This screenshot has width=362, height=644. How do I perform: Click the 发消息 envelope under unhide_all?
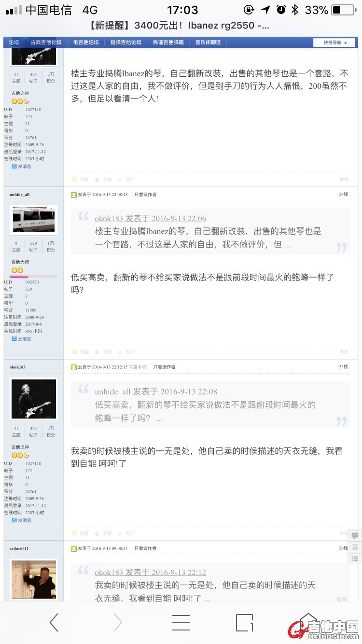coord(21,339)
